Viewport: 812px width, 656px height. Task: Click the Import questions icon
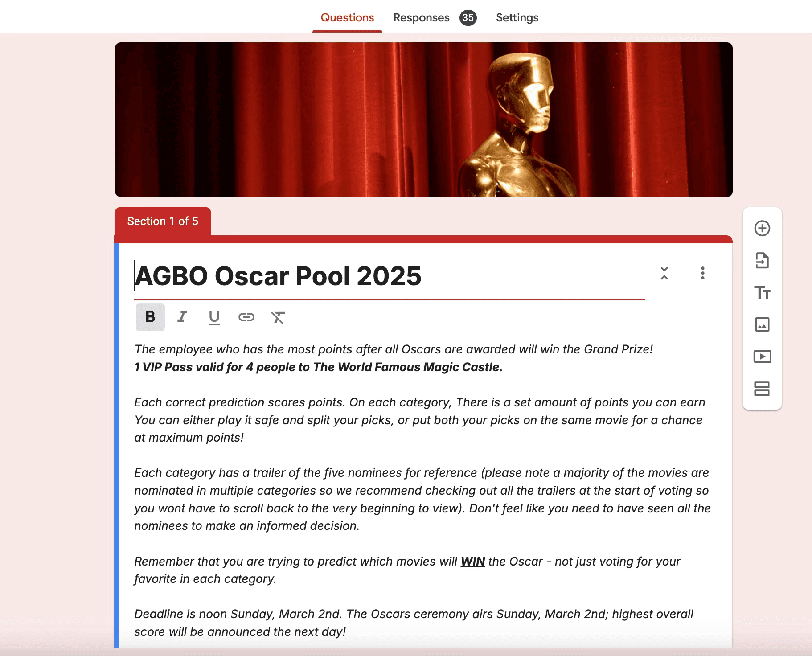pos(762,260)
